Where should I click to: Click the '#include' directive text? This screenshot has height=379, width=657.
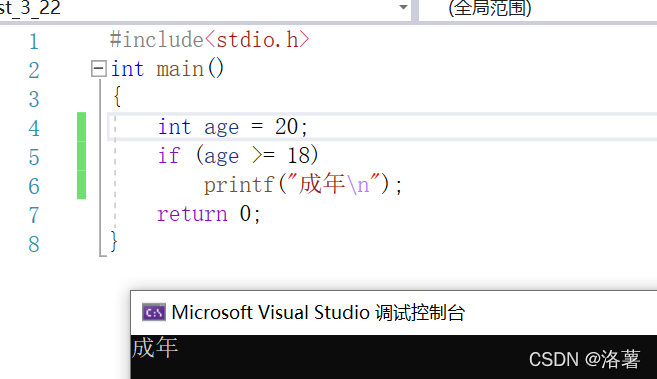[157, 40]
